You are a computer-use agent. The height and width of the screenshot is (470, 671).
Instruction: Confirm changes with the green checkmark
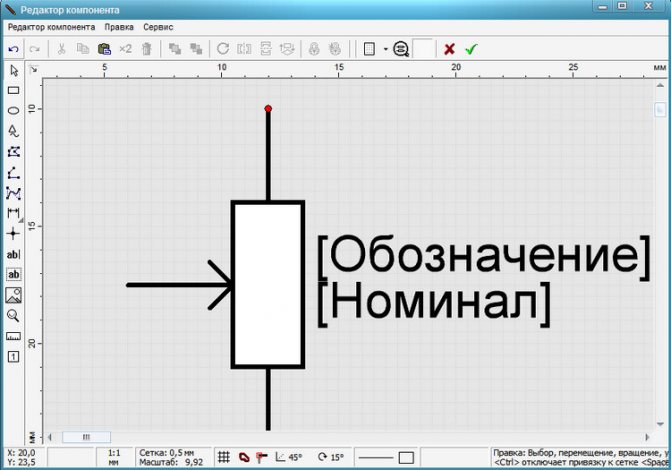pyautogui.click(x=471, y=48)
